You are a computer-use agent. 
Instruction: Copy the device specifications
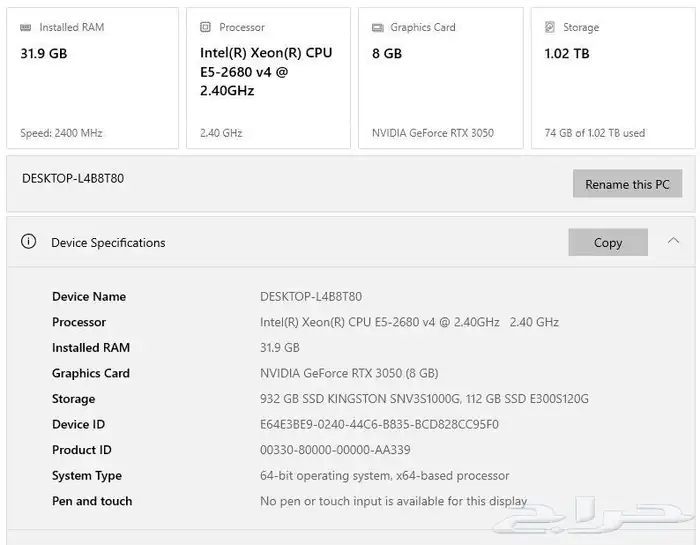(608, 242)
